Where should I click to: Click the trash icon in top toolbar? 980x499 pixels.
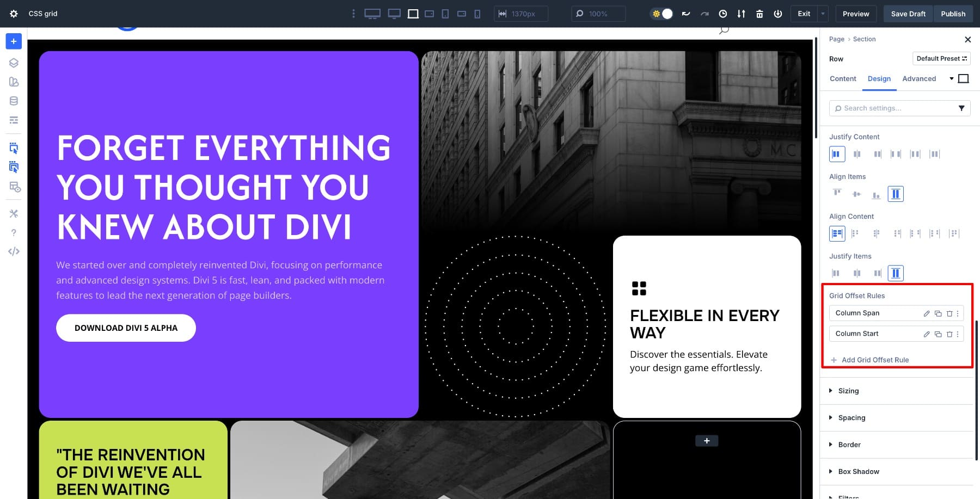[759, 14]
